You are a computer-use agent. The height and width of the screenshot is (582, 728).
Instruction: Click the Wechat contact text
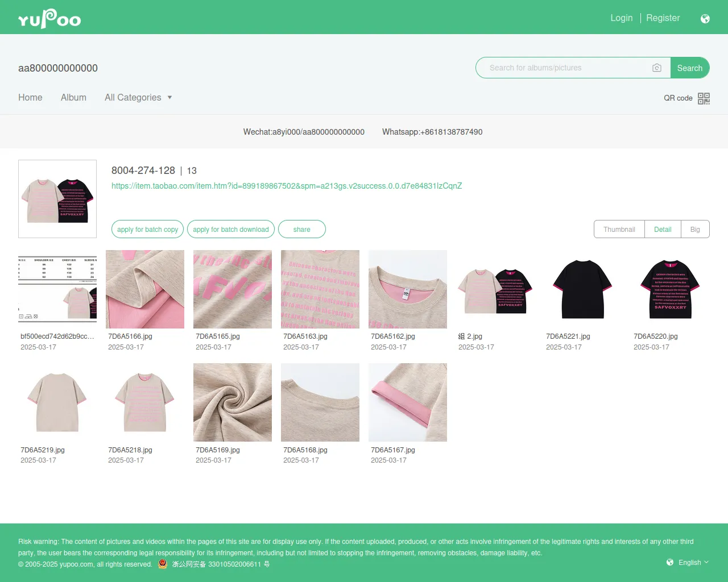click(x=304, y=132)
